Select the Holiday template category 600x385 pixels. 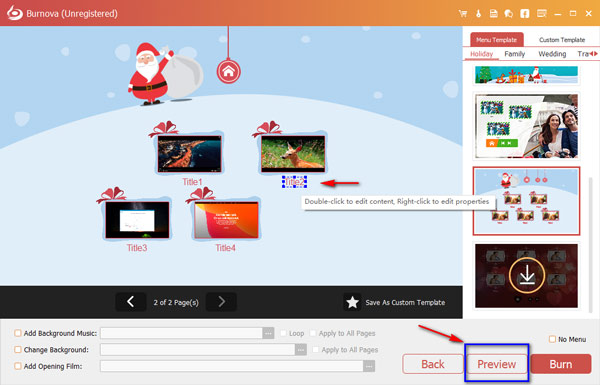[481, 54]
